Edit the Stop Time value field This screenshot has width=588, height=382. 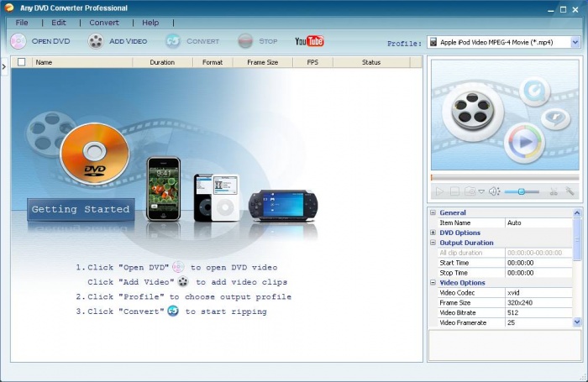pos(538,273)
